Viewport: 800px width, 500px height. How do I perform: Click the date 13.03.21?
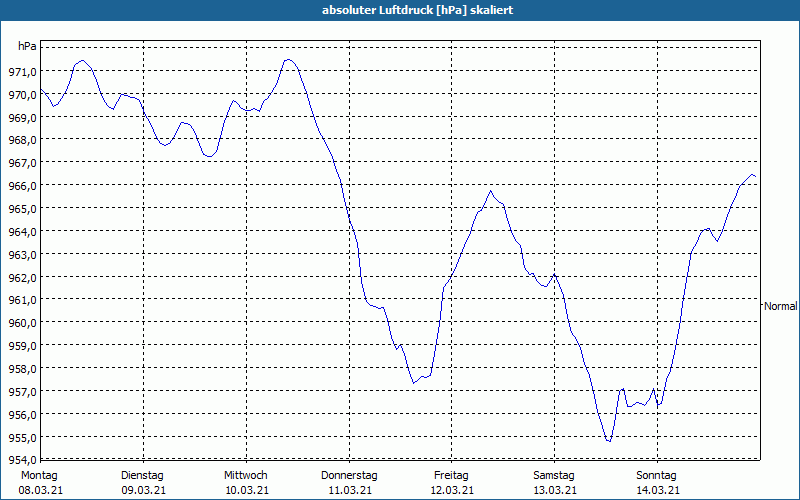click(555, 490)
